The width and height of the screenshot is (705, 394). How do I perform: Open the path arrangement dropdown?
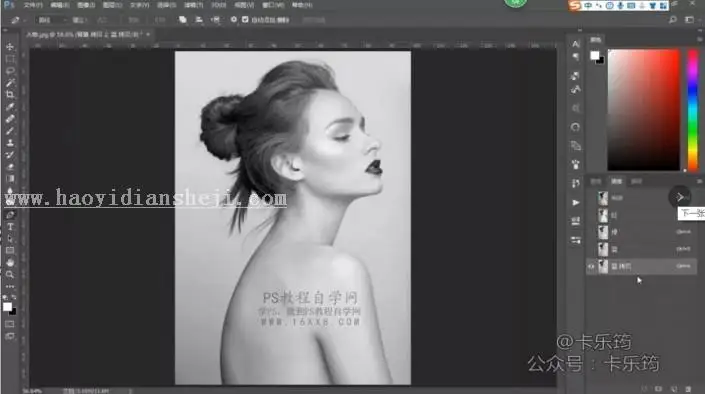(215, 20)
